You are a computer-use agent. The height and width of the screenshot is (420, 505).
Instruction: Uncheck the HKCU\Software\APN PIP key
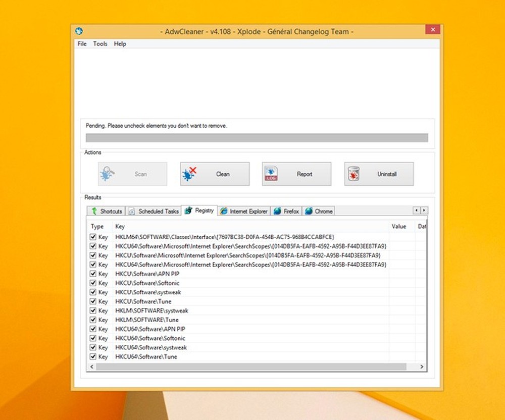point(93,274)
